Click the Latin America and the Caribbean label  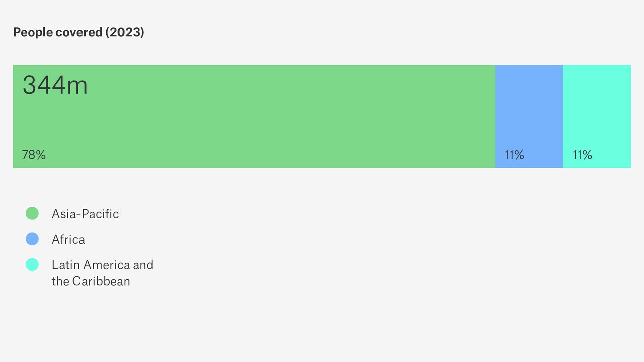pyautogui.click(x=102, y=273)
